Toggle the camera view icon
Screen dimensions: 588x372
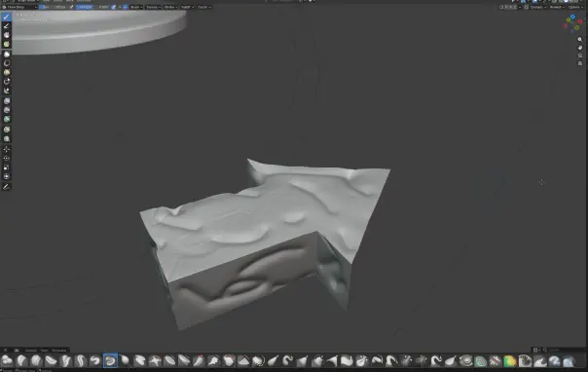tap(580, 56)
